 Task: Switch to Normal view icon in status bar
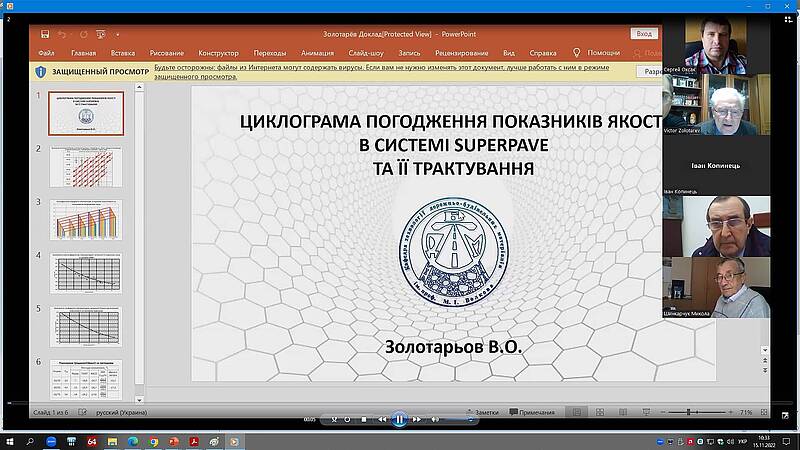click(x=577, y=412)
